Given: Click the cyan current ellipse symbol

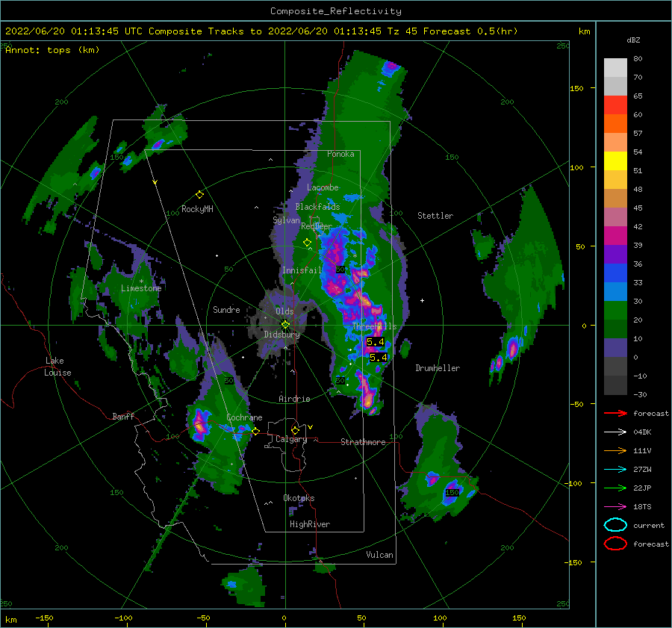Looking at the screenshot, I should pyautogui.click(x=615, y=525).
